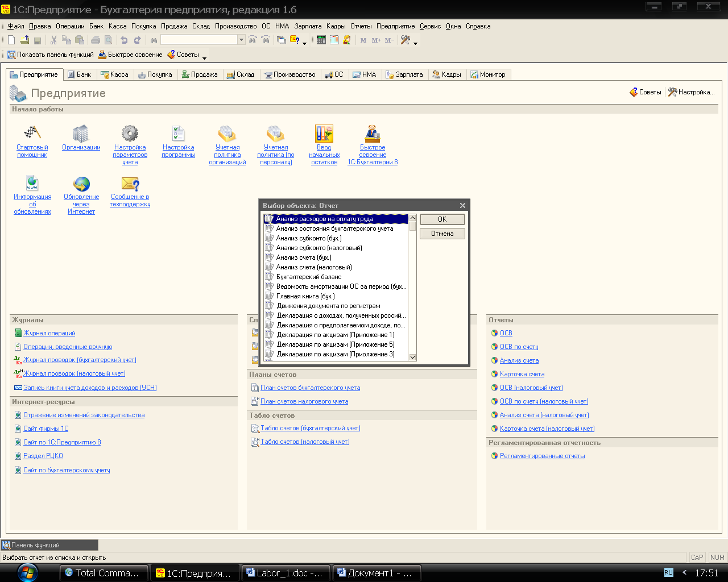This screenshot has width=728, height=582.
Task: Click the user lock icon in toolbar
Action: click(347, 40)
